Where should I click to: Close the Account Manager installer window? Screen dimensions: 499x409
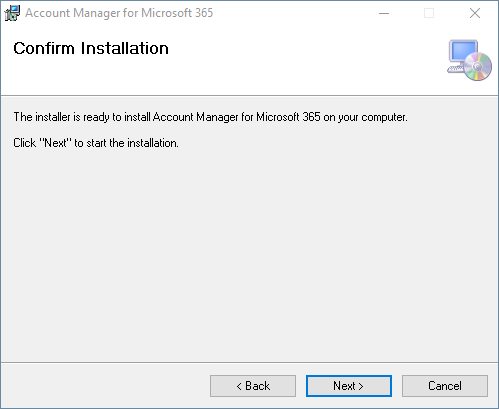(x=475, y=13)
